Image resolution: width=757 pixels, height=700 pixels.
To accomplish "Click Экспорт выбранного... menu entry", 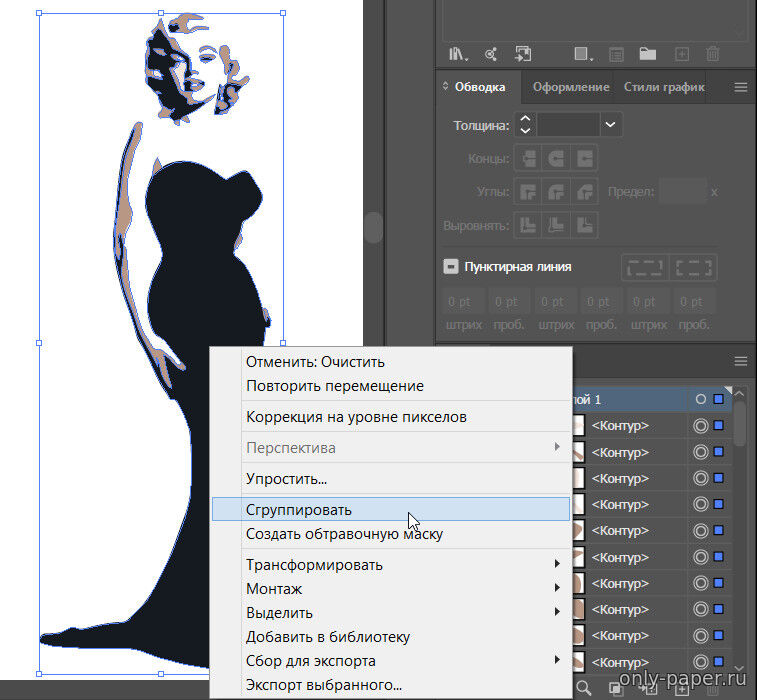I will pyautogui.click(x=324, y=685).
